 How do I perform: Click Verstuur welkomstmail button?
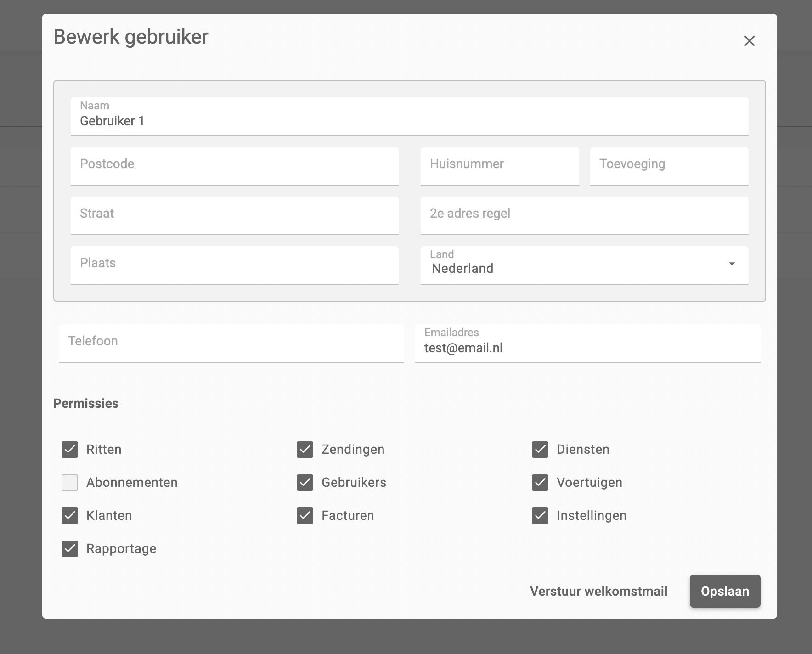pyautogui.click(x=598, y=591)
